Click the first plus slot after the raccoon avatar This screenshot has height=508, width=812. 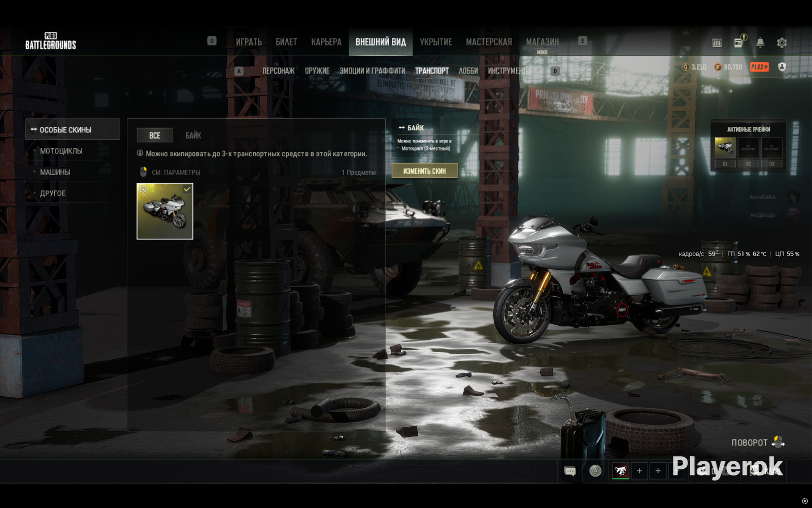pyautogui.click(x=639, y=471)
